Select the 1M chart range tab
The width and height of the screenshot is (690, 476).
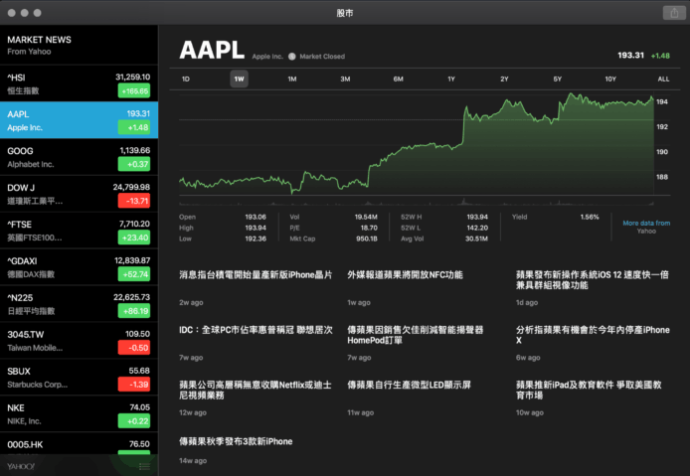[x=292, y=79]
